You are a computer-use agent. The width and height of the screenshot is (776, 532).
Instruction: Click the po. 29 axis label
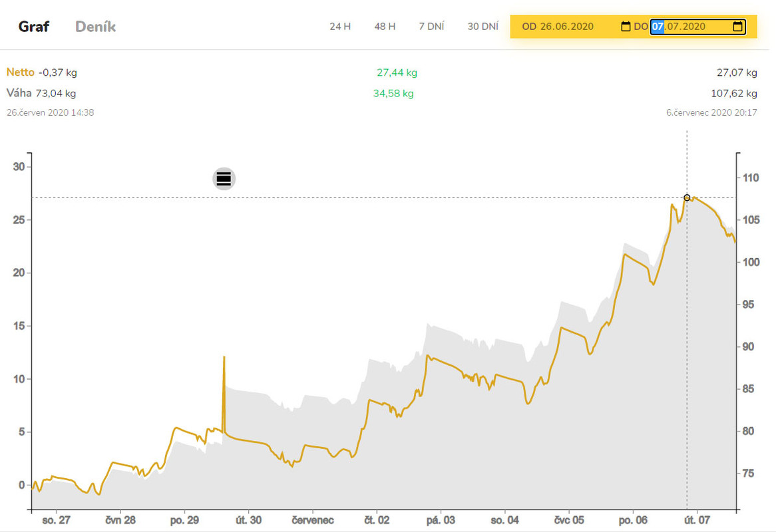coord(184,520)
